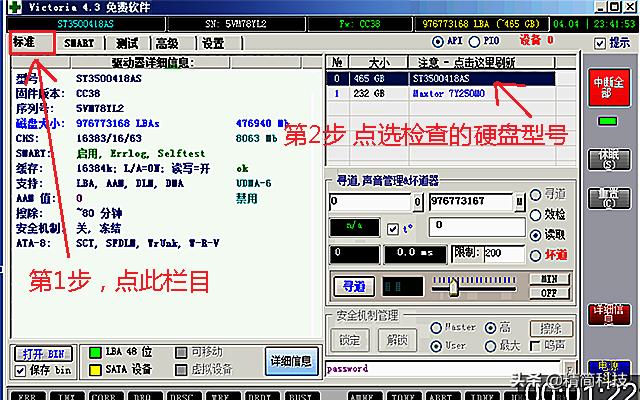Toggle the t° temperature checkbox
Viewport: 640px width, 400px height.
393,229
